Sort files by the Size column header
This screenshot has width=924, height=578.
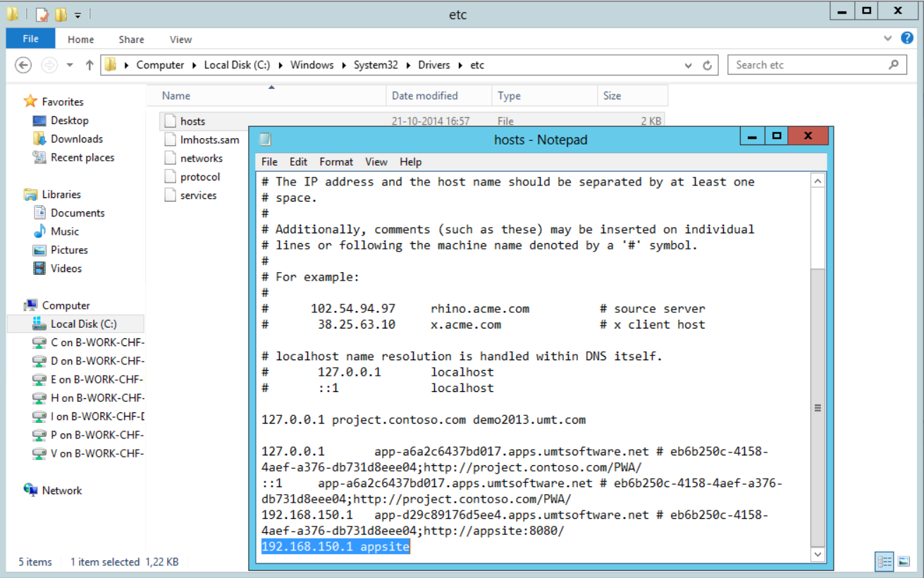pyautogui.click(x=632, y=96)
